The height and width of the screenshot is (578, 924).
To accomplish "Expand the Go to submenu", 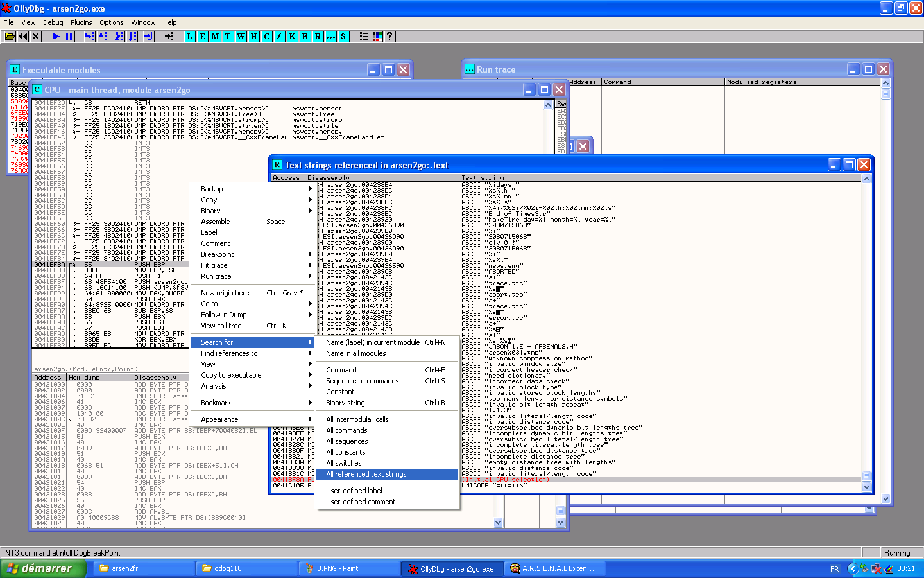I will (252, 304).
